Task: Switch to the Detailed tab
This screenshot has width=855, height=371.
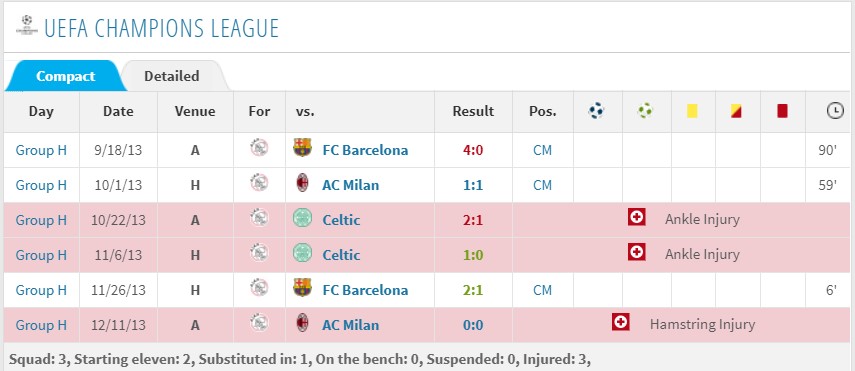Action: coord(171,76)
